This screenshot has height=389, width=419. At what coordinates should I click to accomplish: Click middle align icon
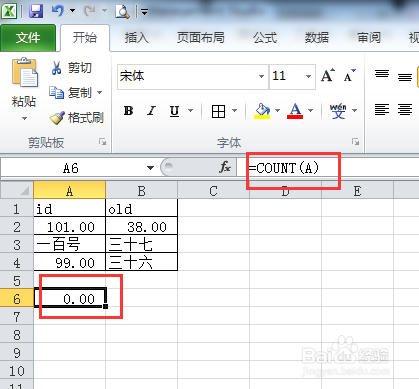pyautogui.click(x=405, y=77)
